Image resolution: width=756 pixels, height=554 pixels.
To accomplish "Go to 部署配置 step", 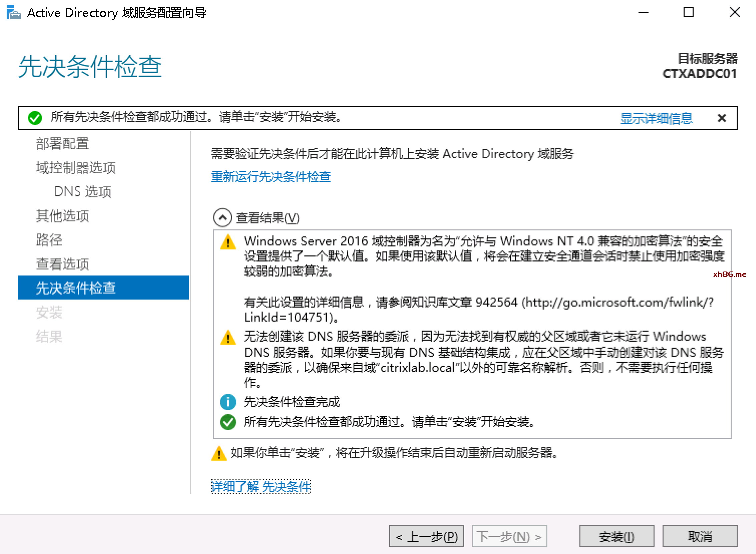I will coord(62,144).
